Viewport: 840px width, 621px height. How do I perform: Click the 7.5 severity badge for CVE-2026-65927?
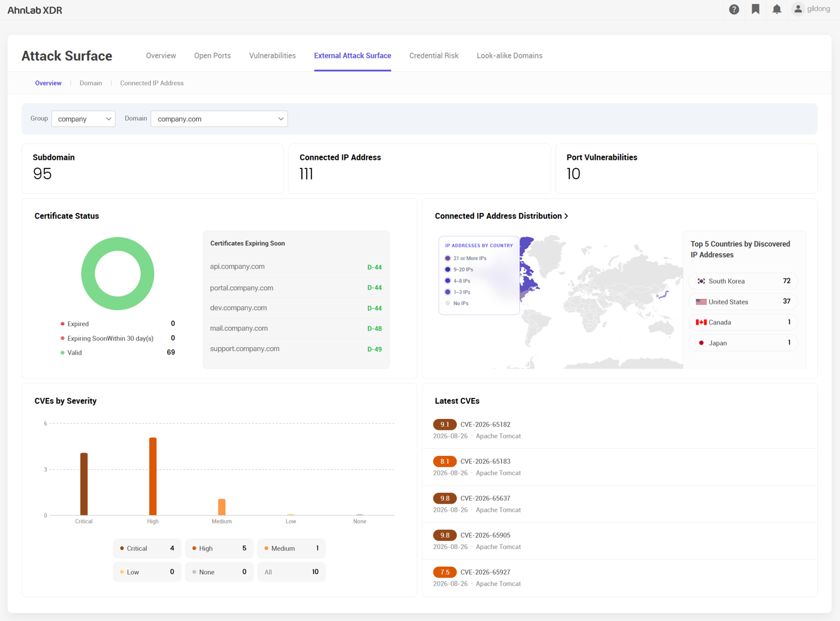445,572
